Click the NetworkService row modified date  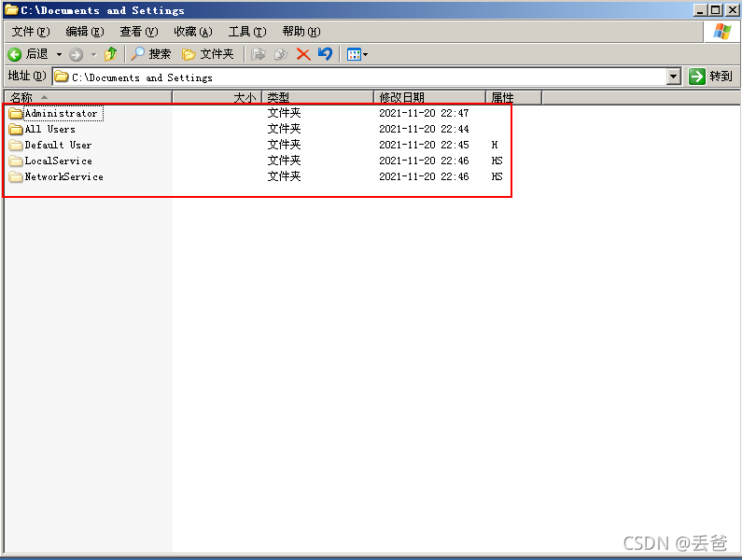[x=424, y=176]
